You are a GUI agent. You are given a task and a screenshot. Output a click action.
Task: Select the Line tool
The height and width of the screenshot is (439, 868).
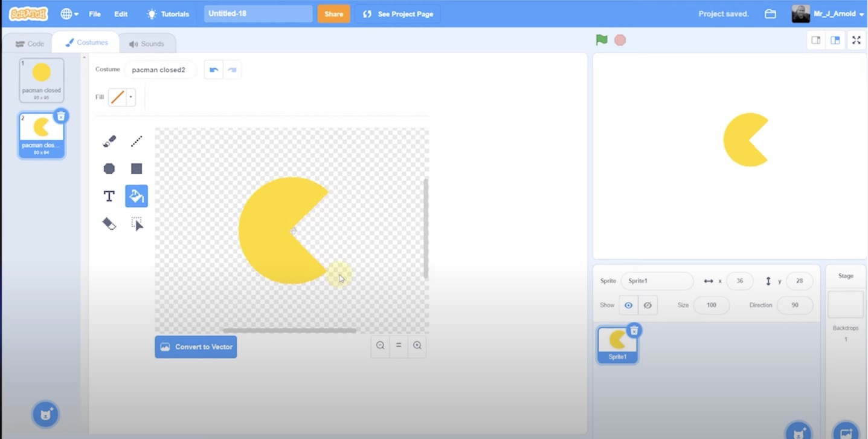tap(137, 141)
